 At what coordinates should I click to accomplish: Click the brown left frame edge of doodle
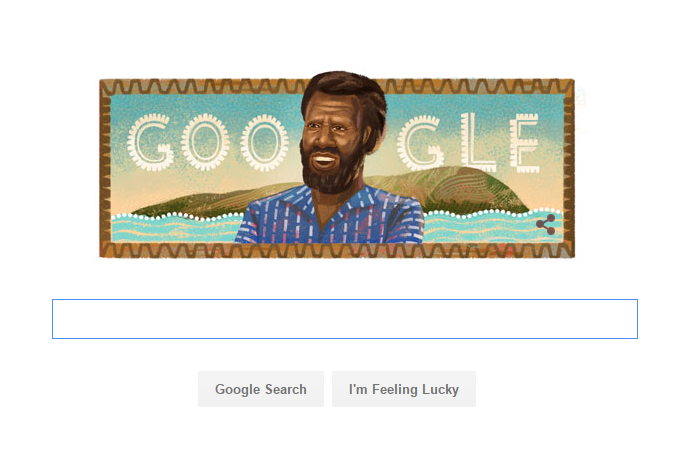[105, 168]
